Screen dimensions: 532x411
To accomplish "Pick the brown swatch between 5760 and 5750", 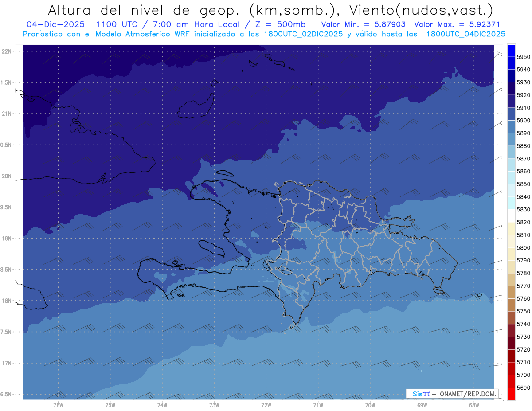I will 511,305.
